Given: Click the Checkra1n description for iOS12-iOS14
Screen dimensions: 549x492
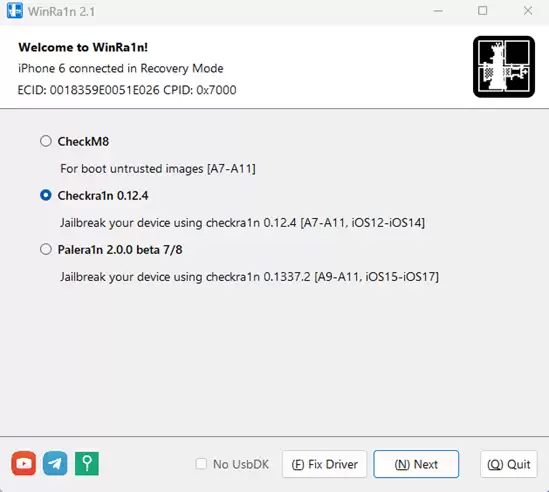Looking at the screenshot, I should tap(242, 223).
